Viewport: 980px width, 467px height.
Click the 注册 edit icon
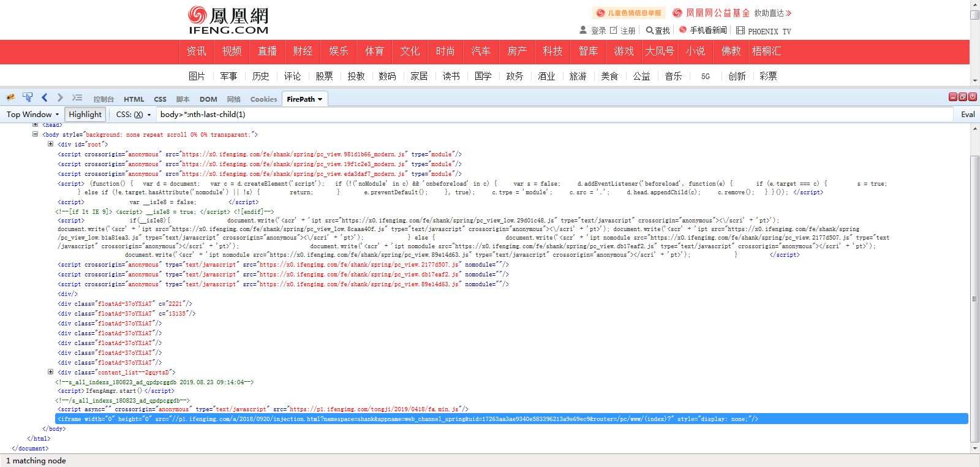tap(614, 30)
